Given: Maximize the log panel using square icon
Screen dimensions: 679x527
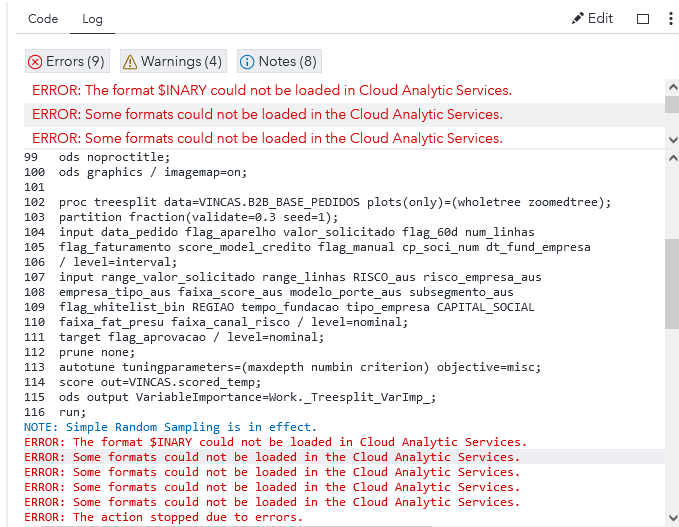Looking at the screenshot, I should (x=643, y=19).
